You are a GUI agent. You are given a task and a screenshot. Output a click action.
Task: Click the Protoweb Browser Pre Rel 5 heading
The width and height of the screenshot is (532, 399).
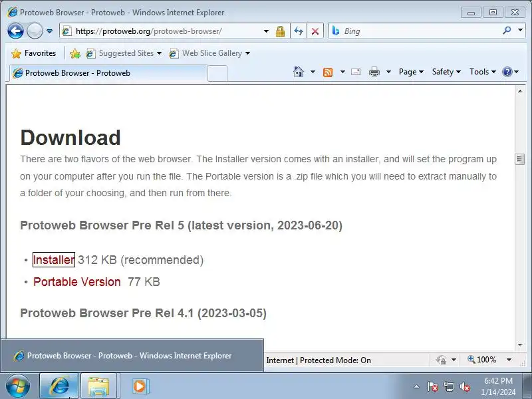pyautogui.click(x=181, y=225)
